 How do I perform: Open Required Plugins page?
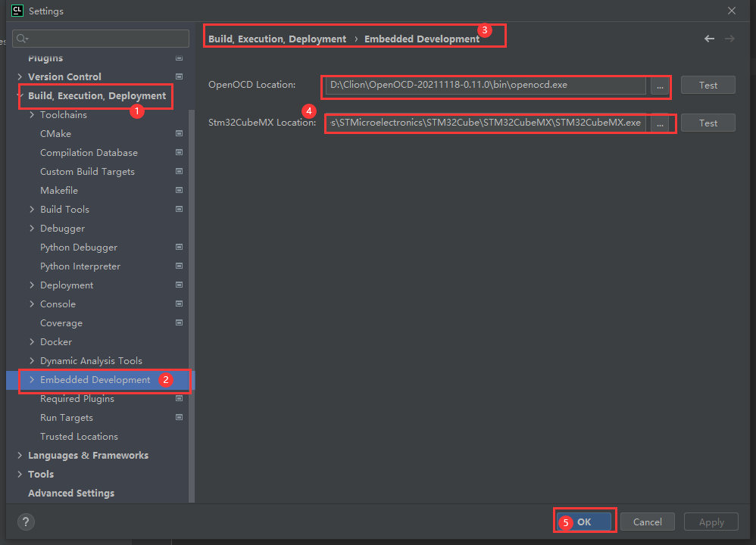point(77,398)
